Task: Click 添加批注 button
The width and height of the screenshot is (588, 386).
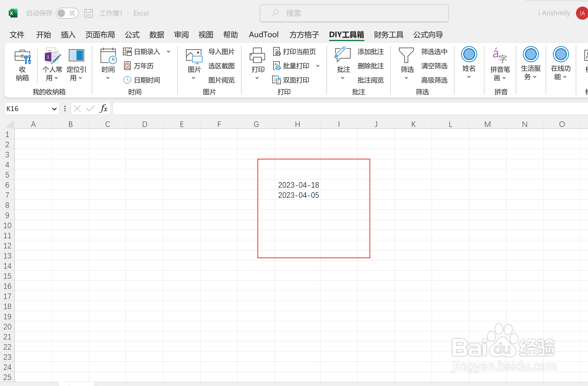Action: pyautogui.click(x=371, y=51)
